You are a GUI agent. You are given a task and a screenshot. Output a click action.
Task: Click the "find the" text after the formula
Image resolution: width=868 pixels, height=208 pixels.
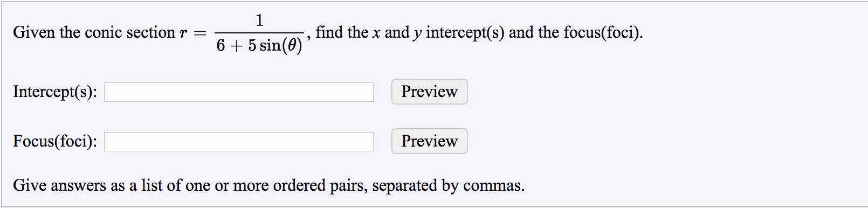pos(342,32)
